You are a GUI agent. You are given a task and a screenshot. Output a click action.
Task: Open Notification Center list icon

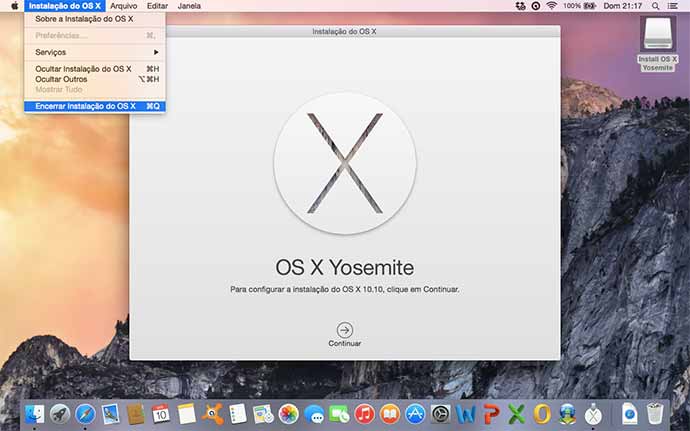pos(677,6)
